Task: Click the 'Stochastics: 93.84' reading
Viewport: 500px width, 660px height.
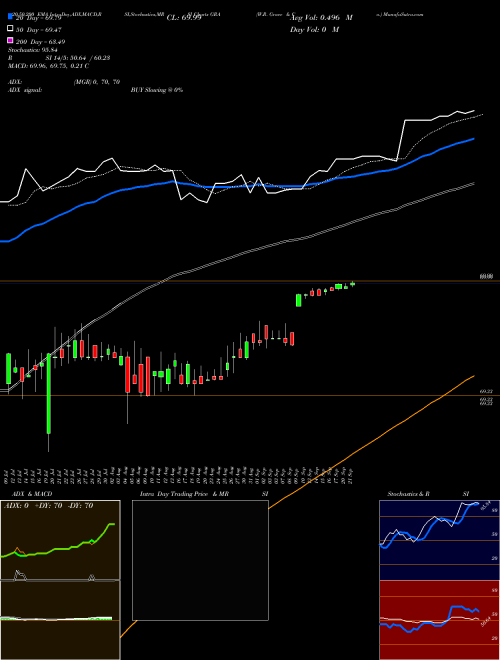Action: (32, 50)
